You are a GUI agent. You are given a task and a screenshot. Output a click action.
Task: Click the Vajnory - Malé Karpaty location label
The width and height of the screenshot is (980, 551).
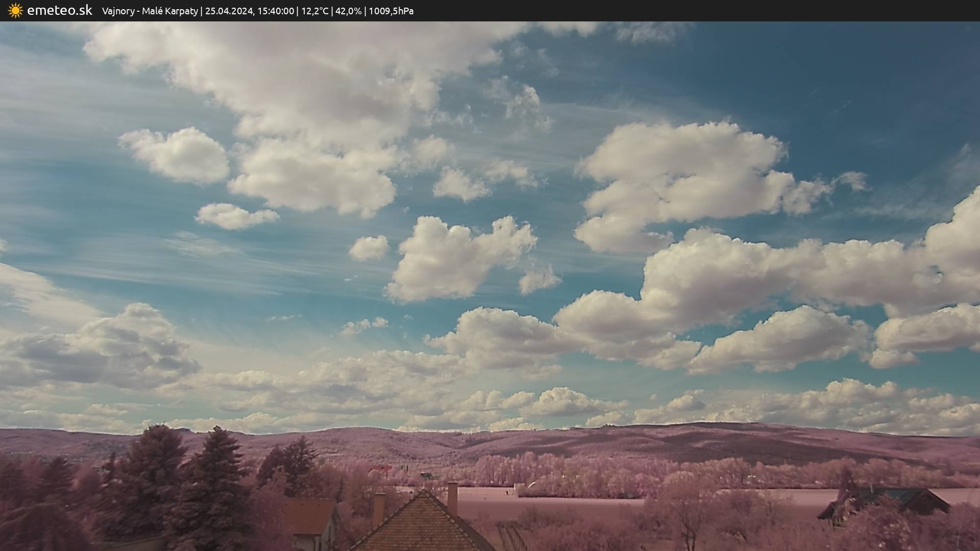(150, 11)
